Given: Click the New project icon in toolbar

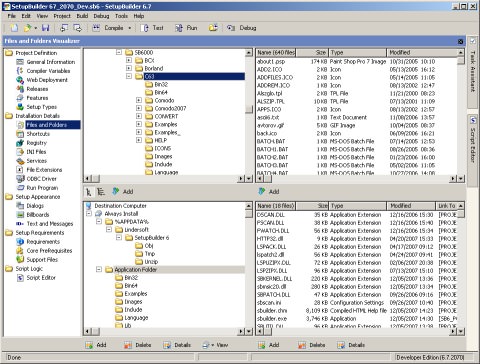Looking at the screenshot, I should [x=14, y=28].
